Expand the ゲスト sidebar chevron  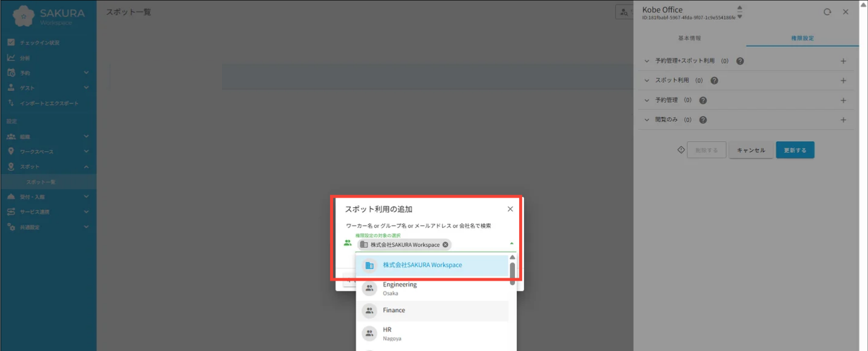tap(86, 88)
